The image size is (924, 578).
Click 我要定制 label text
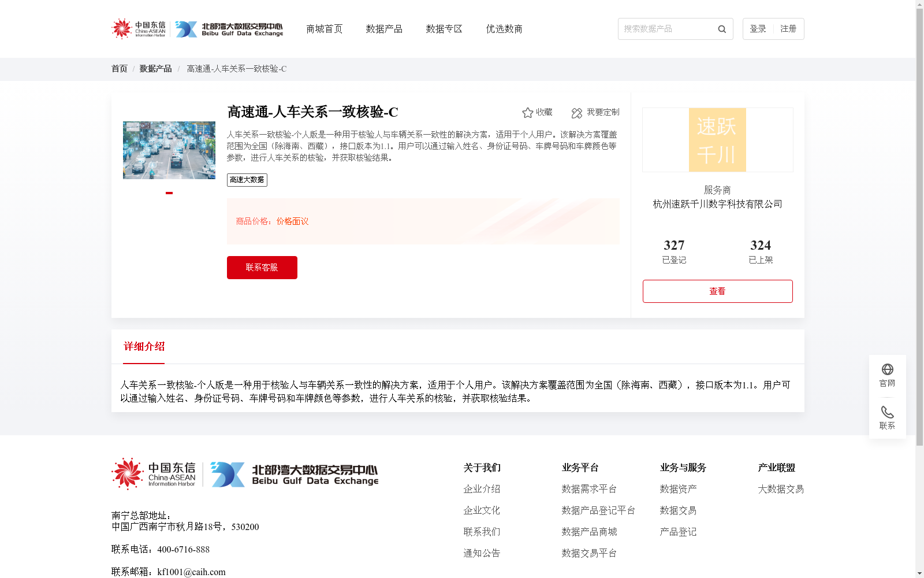[603, 112]
